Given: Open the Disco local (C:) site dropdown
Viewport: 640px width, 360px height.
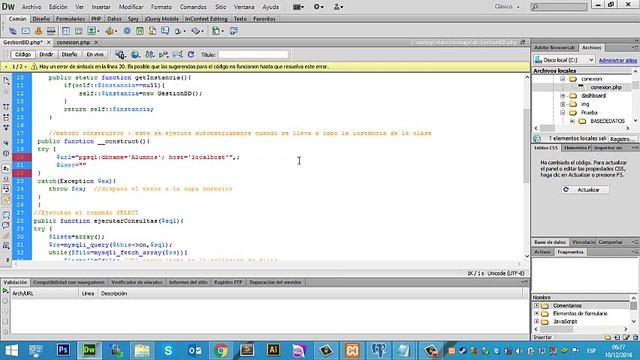Looking at the screenshot, I should tap(564, 60).
